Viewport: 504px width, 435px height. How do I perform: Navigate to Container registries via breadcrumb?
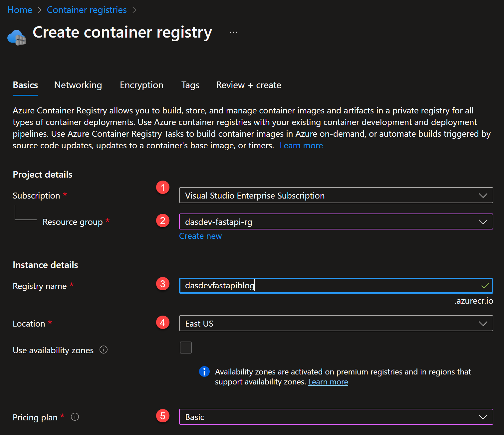point(87,10)
